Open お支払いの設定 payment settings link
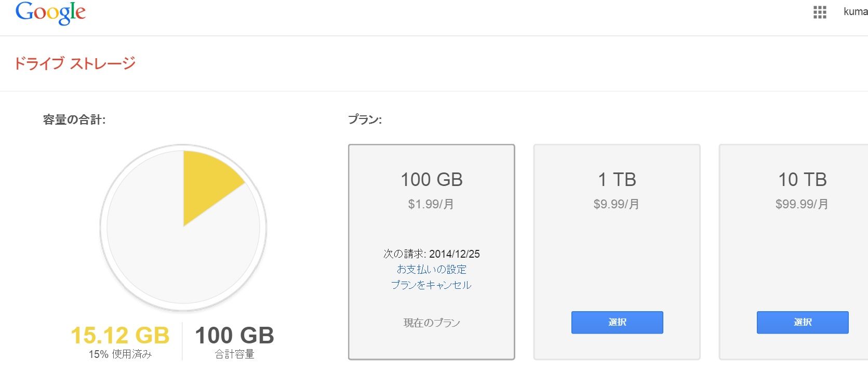This screenshot has height=386, width=868. (431, 269)
